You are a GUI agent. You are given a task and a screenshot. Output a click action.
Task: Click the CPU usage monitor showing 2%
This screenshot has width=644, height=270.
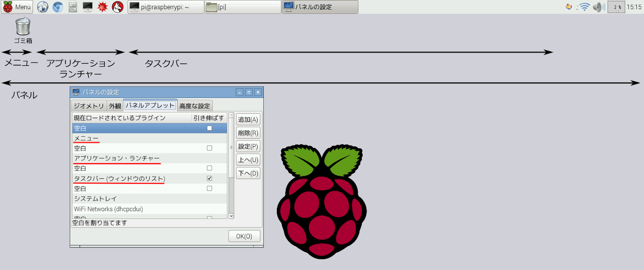tap(616, 7)
